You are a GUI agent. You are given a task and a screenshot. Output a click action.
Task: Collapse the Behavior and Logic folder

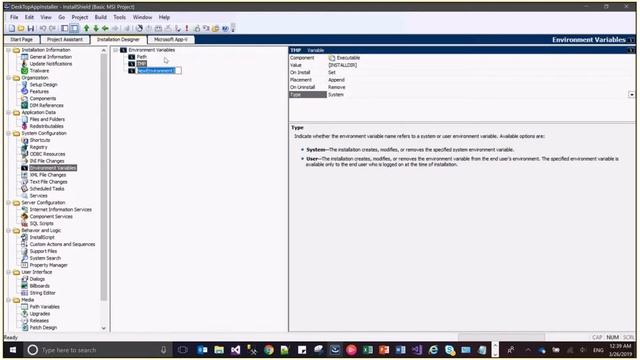click(9, 230)
